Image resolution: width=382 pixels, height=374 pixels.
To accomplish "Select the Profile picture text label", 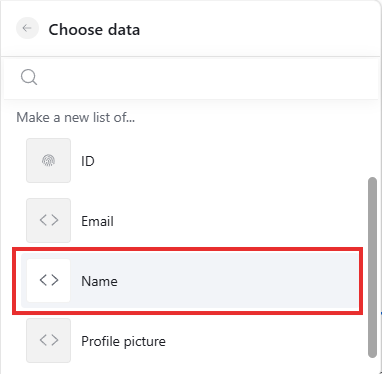I will pyautogui.click(x=123, y=341).
